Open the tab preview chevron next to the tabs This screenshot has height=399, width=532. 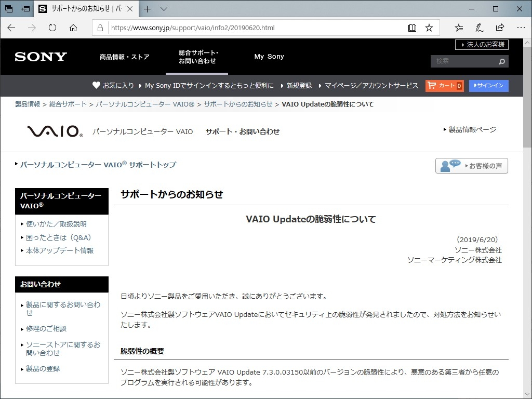[x=163, y=9]
